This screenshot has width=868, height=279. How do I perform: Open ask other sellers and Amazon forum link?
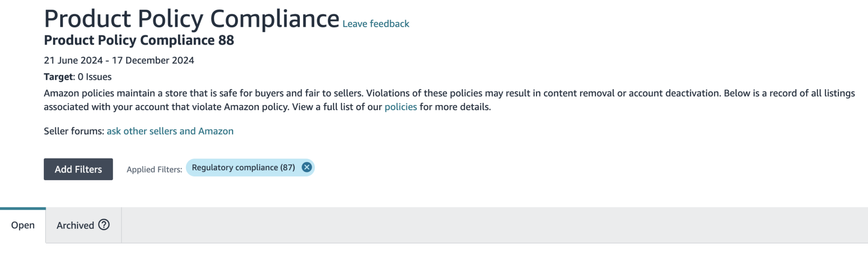(x=170, y=131)
